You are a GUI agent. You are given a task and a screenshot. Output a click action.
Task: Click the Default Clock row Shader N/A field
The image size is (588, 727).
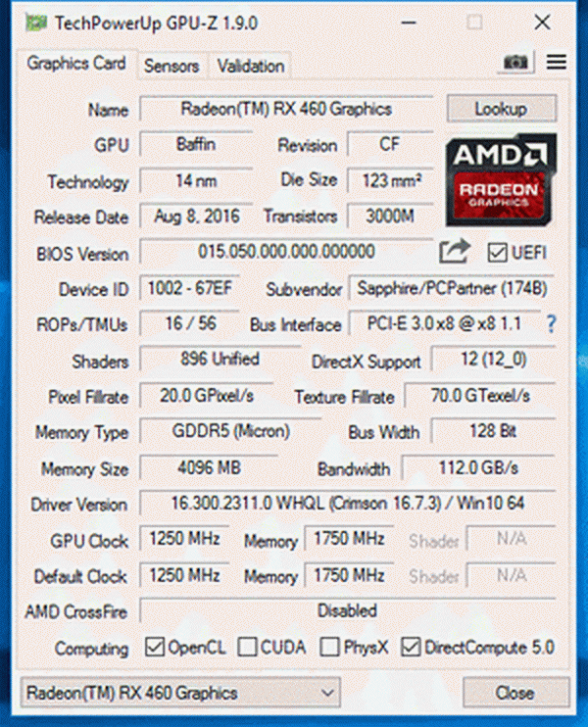[x=511, y=576]
